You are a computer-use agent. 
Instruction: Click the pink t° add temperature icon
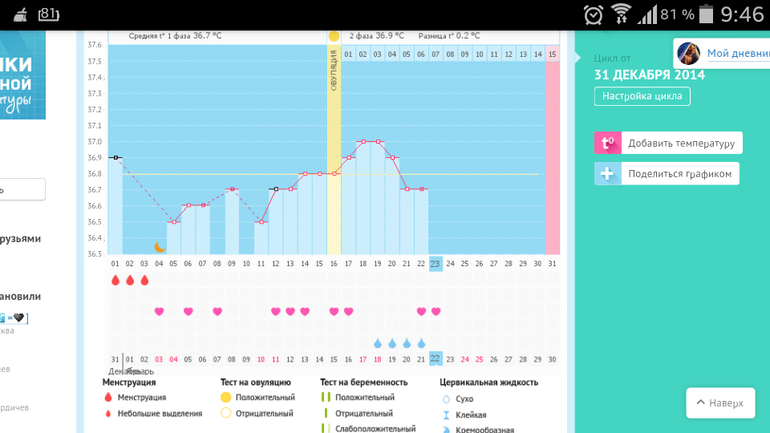click(607, 143)
